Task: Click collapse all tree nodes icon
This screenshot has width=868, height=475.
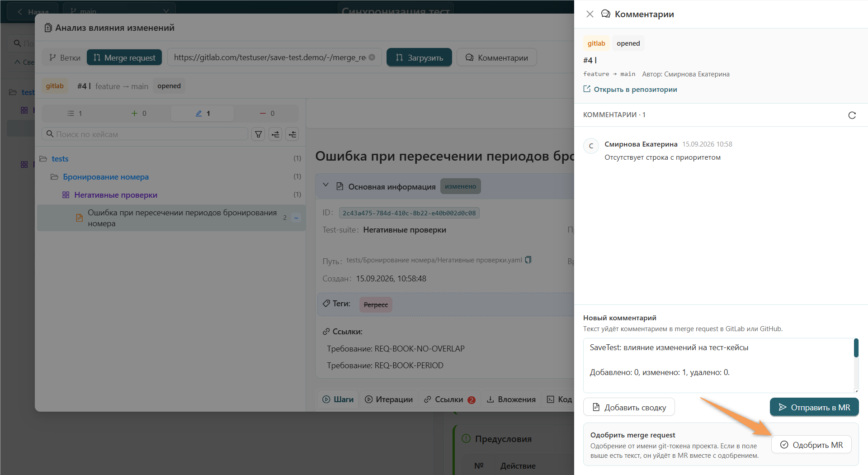Action: click(x=292, y=134)
